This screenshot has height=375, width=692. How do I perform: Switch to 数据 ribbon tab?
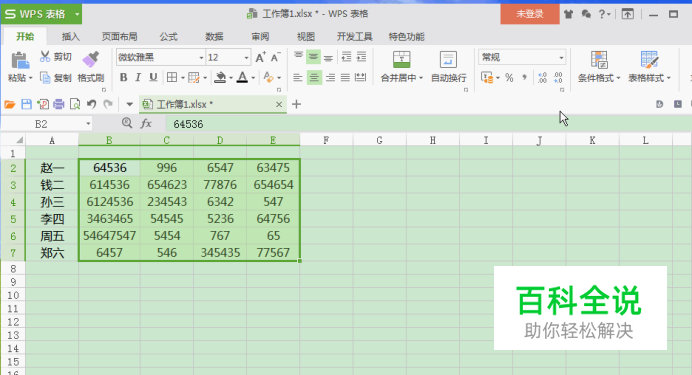click(214, 37)
